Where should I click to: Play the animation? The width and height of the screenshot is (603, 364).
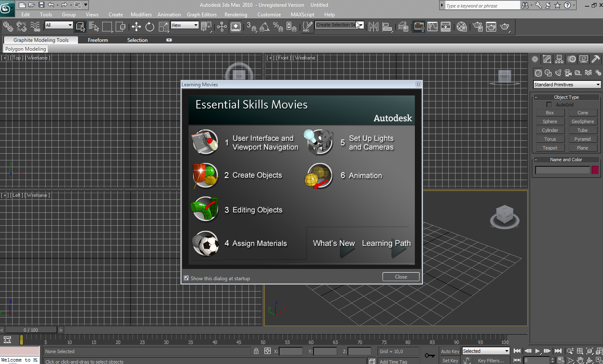tap(537, 351)
